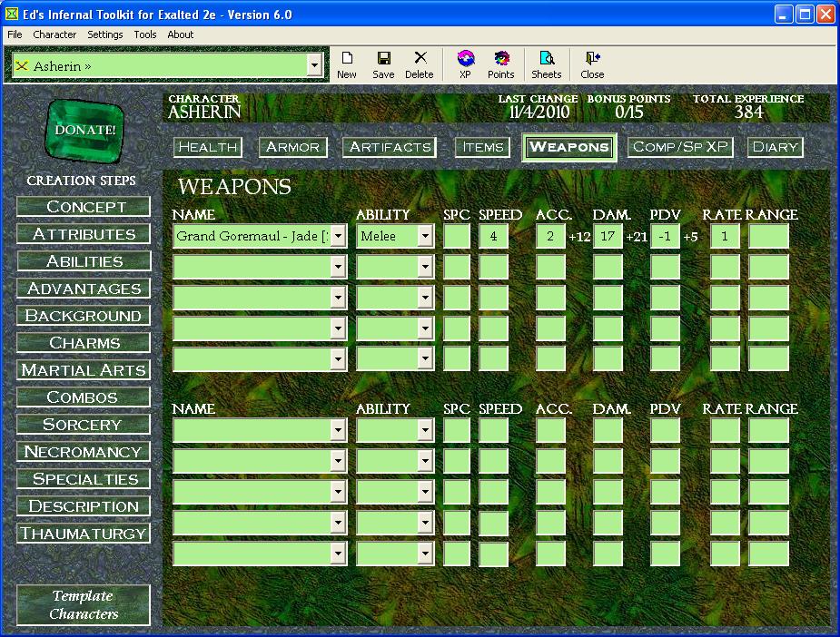The height and width of the screenshot is (637, 840).
Task: Save the character with the floppy icon
Action: (x=383, y=65)
